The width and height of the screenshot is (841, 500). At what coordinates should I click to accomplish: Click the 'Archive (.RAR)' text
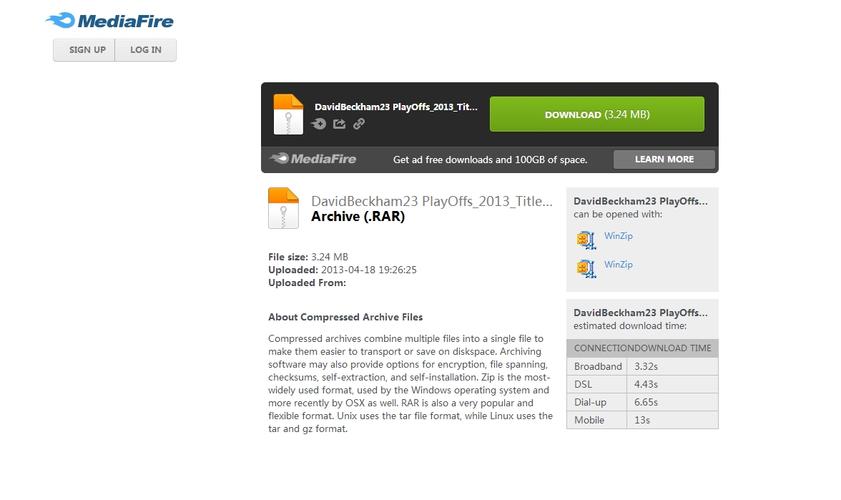tap(358, 217)
